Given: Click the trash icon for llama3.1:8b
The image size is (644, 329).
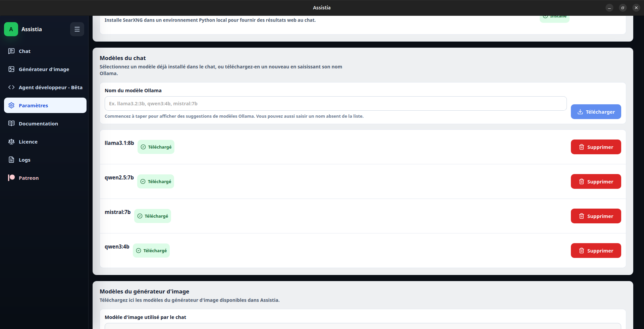Looking at the screenshot, I should tap(582, 147).
